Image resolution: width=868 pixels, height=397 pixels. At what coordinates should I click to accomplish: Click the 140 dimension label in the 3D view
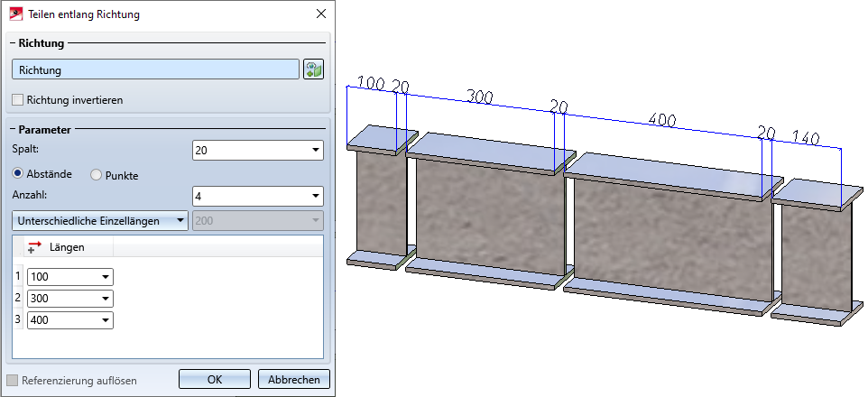tap(806, 137)
